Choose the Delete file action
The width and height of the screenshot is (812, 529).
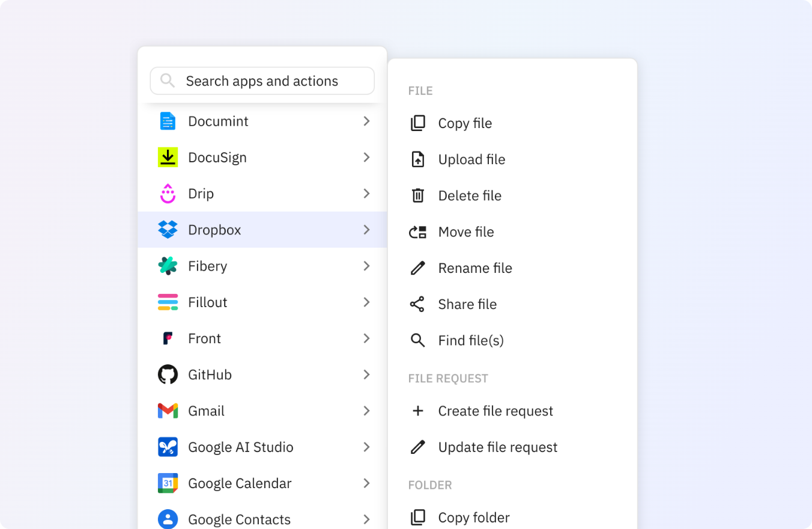pyautogui.click(x=512, y=195)
